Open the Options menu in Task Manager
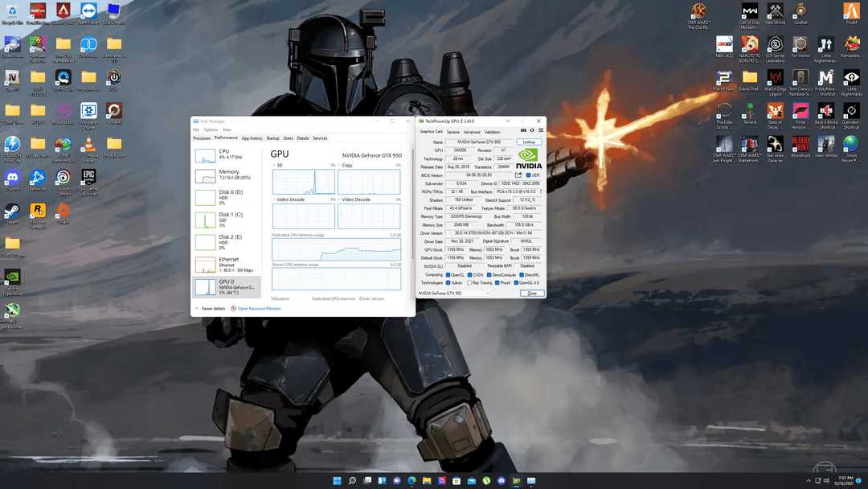Viewport: 868px width, 489px height. click(211, 129)
